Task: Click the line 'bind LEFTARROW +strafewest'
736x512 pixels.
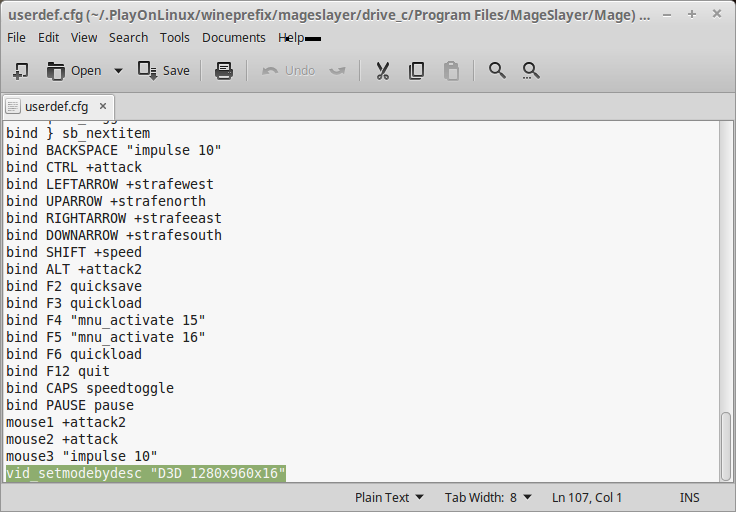Action: click(x=110, y=184)
